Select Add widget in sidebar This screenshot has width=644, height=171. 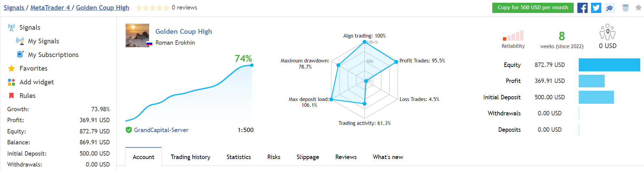pos(37,82)
